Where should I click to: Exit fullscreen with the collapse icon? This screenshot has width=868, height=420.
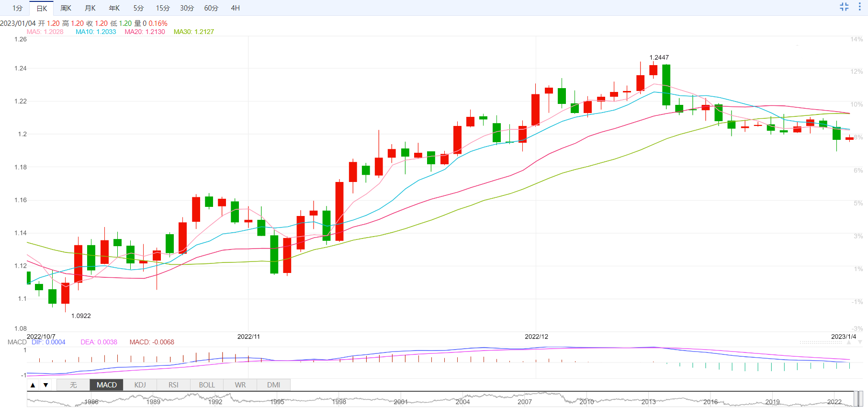[844, 7]
